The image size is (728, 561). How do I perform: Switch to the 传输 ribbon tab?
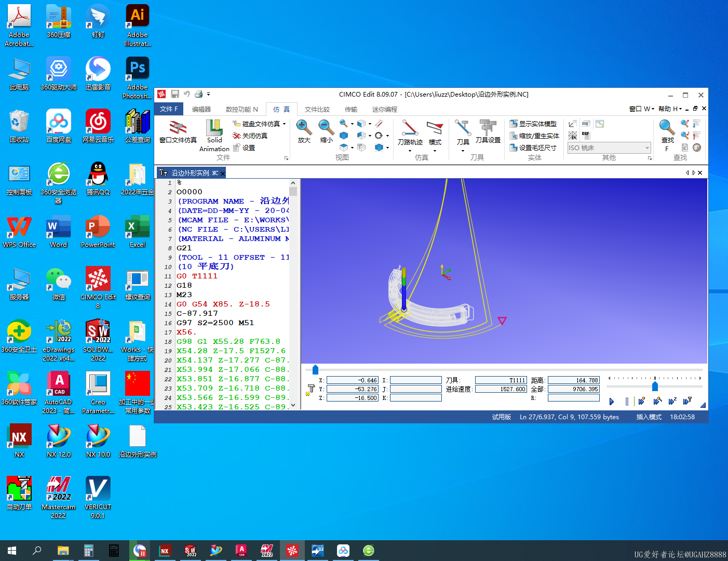(351, 109)
